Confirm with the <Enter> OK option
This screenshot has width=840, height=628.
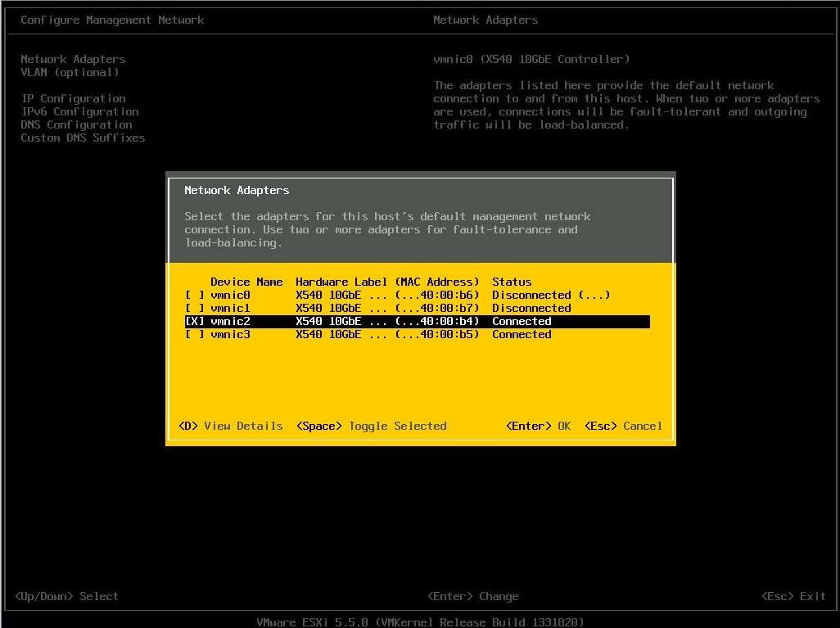click(539, 426)
